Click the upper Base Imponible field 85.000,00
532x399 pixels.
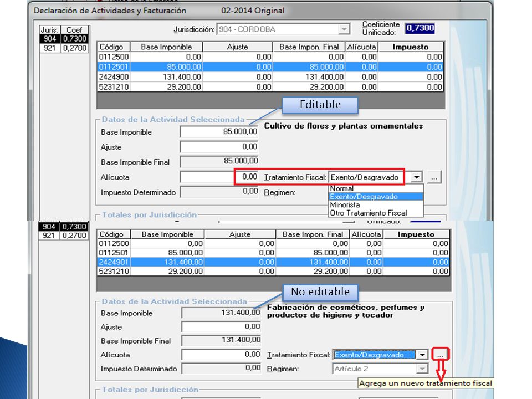click(x=219, y=132)
